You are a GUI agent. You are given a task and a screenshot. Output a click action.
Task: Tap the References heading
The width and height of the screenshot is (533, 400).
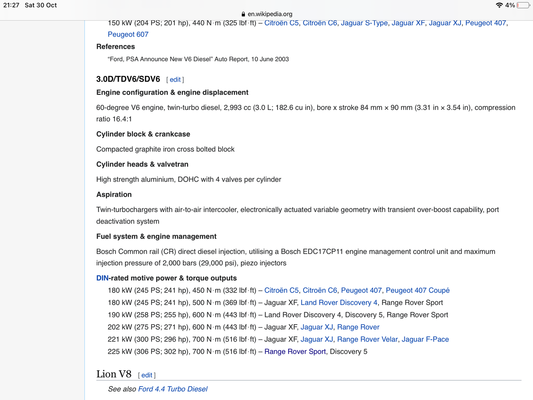click(x=116, y=47)
